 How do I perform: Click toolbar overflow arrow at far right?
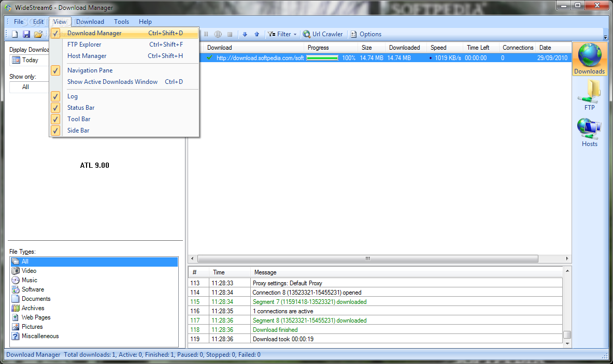tap(605, 37)
